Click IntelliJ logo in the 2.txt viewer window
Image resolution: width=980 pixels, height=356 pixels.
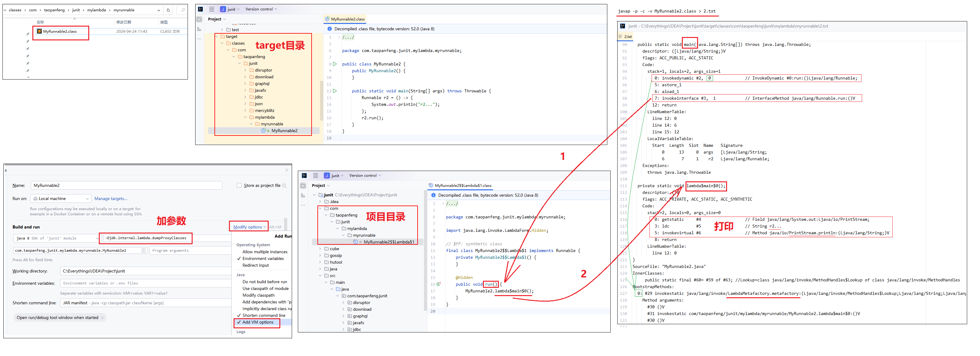click(x=622, y=26)
